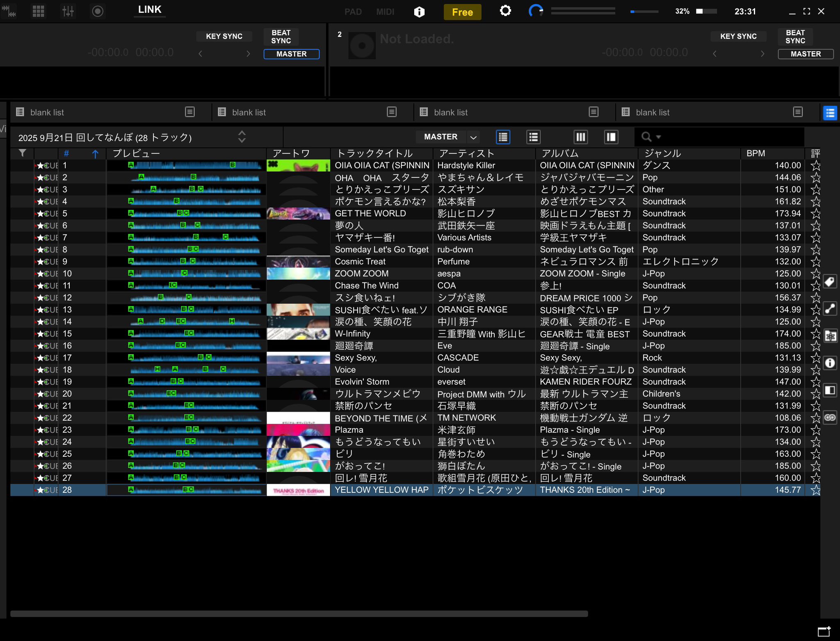The height and width of the screenshot is (641, 840).
Task: Select the three-column browser layout icon
Action: click(580, 137)
